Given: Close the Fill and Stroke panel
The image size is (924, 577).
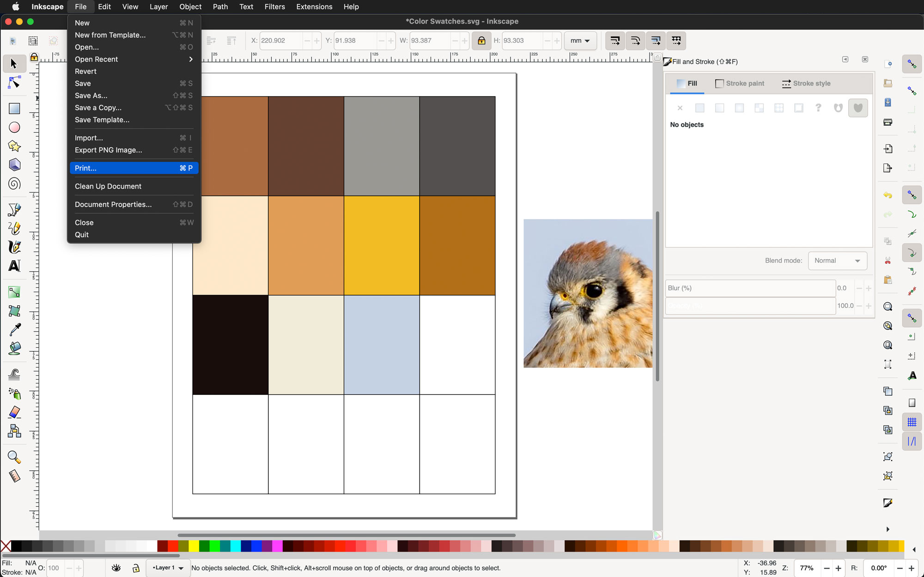Looking at the screenshot, I should click(x=865, y=60).
